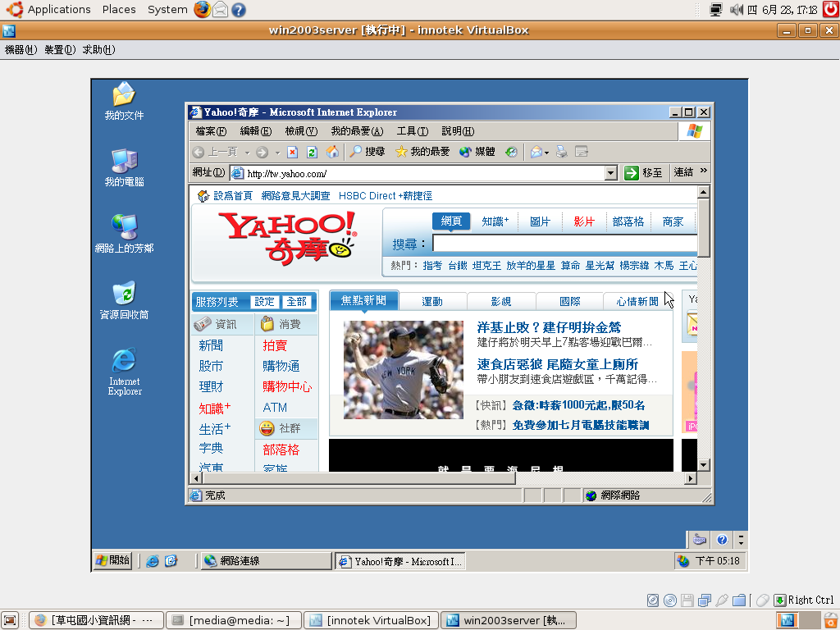Expand the address bar dropdown arrow

(610, 173)
